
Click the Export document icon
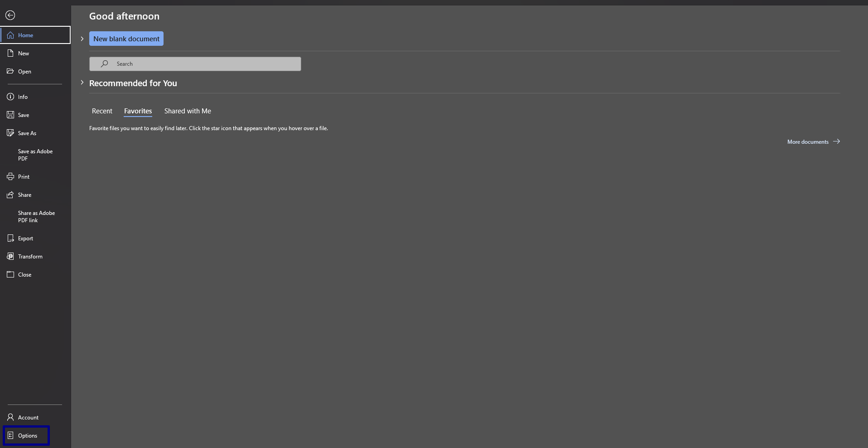click(x=10, y=238)
